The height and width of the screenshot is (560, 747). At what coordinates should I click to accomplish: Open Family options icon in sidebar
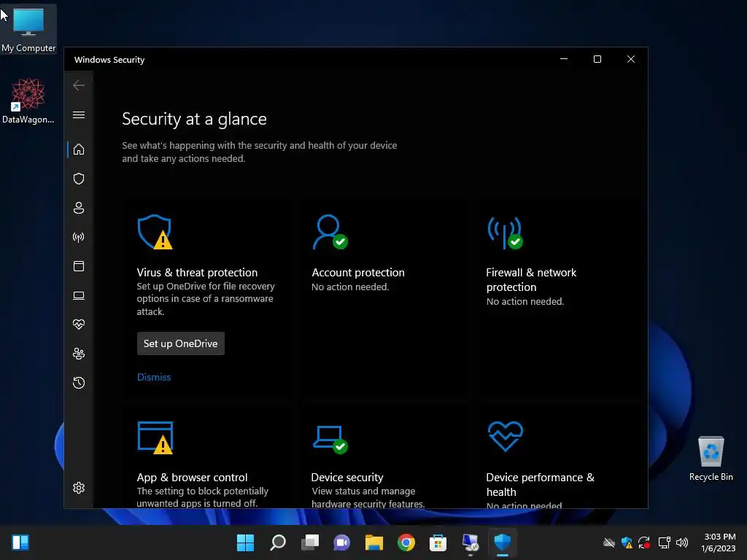coord(79,354)
